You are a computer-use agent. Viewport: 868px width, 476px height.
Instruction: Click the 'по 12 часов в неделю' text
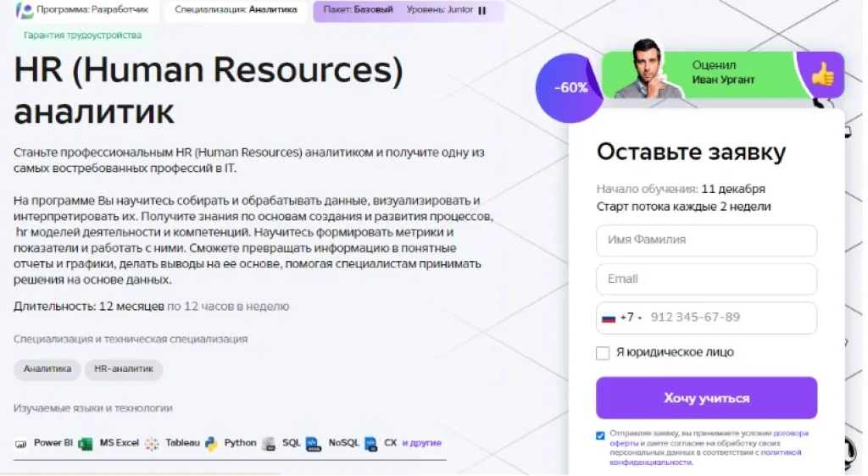click(x=228, y=307)
